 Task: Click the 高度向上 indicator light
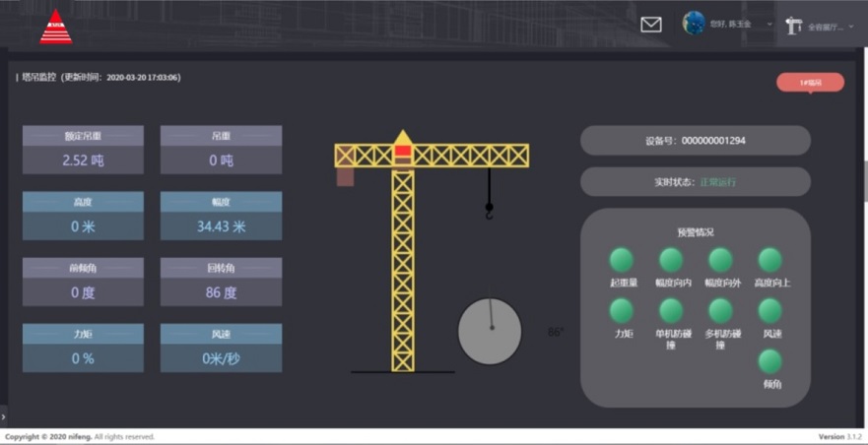769,260
